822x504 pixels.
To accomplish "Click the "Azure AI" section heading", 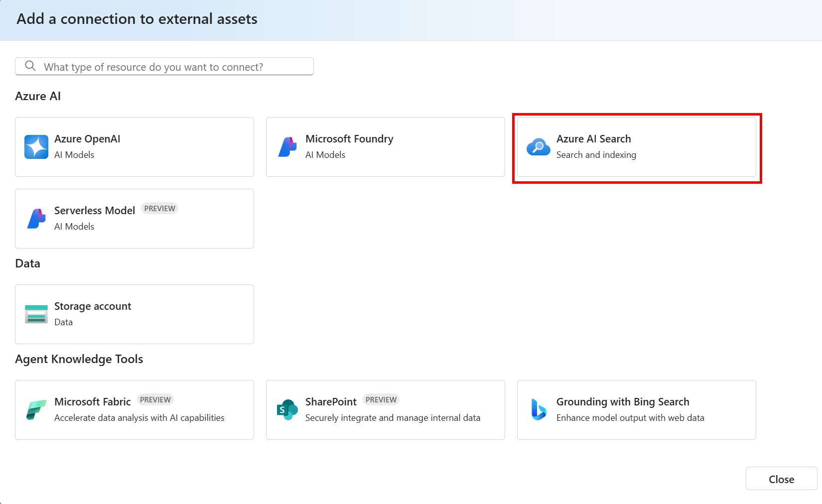I will point(38,96).
